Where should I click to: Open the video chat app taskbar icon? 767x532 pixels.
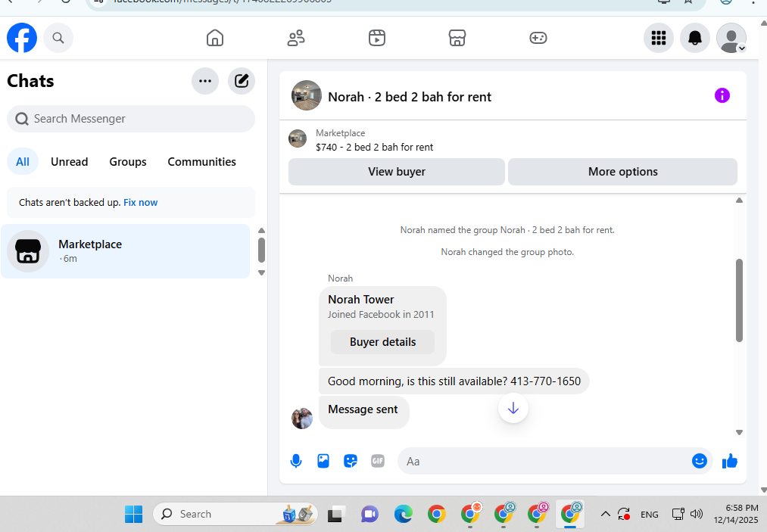pos(369,514)
